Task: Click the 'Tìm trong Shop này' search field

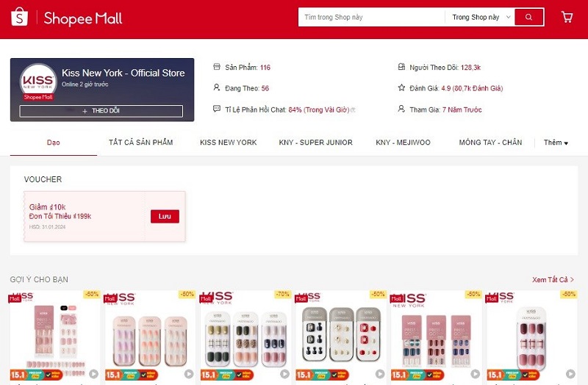Action: tap(371, 17)
